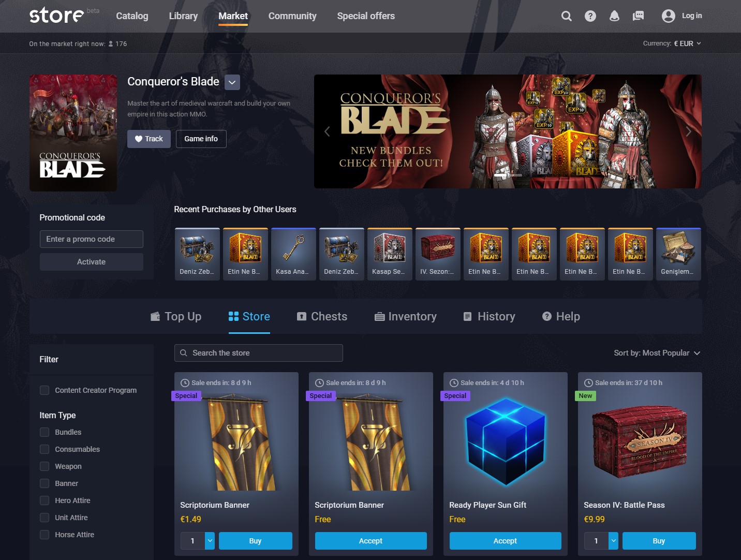Open the first Deniz Zeb... recent purchase item
This screenshot has width=741, height=560.
197,254
